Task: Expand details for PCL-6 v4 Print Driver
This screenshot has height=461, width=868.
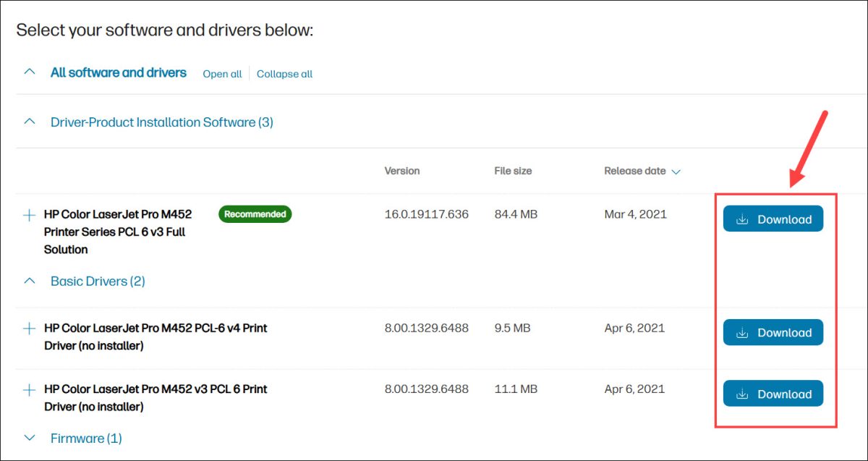Action: pyautogui.click(x=29, y=329)
